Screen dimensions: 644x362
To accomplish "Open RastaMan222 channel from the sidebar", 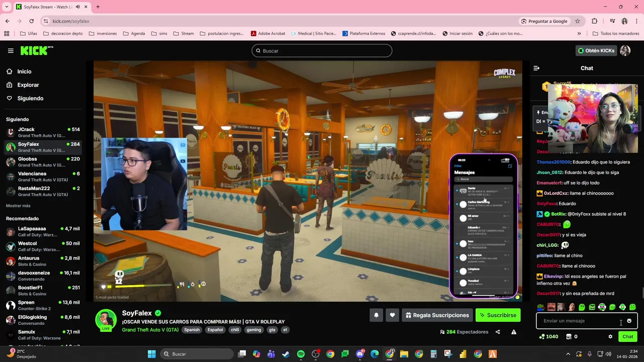I will [42, 192].
